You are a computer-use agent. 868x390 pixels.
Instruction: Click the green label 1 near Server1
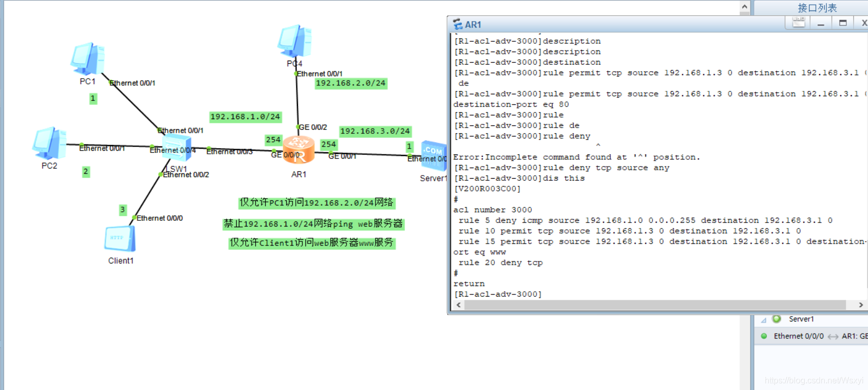(409, 146)
